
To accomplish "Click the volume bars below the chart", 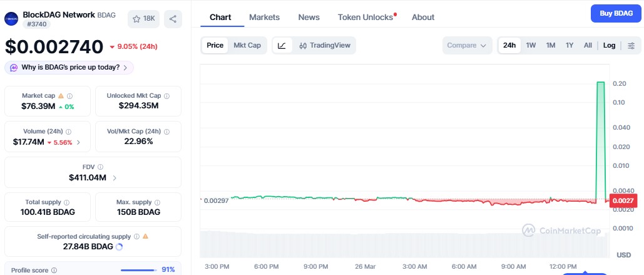I will tap(404, 244).
